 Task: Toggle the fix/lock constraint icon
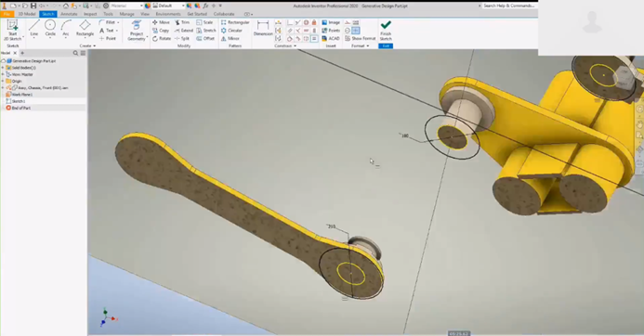(314, 22)
